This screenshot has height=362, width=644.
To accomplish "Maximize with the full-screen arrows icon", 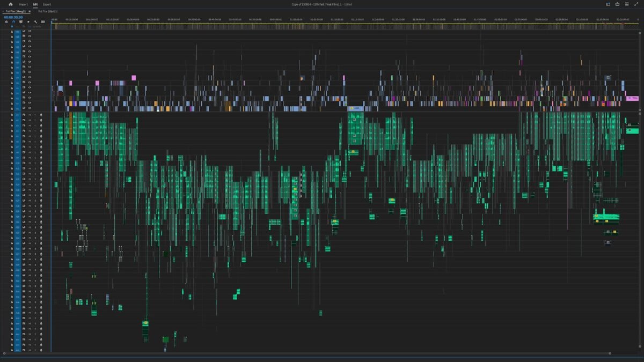I will 636,4.
